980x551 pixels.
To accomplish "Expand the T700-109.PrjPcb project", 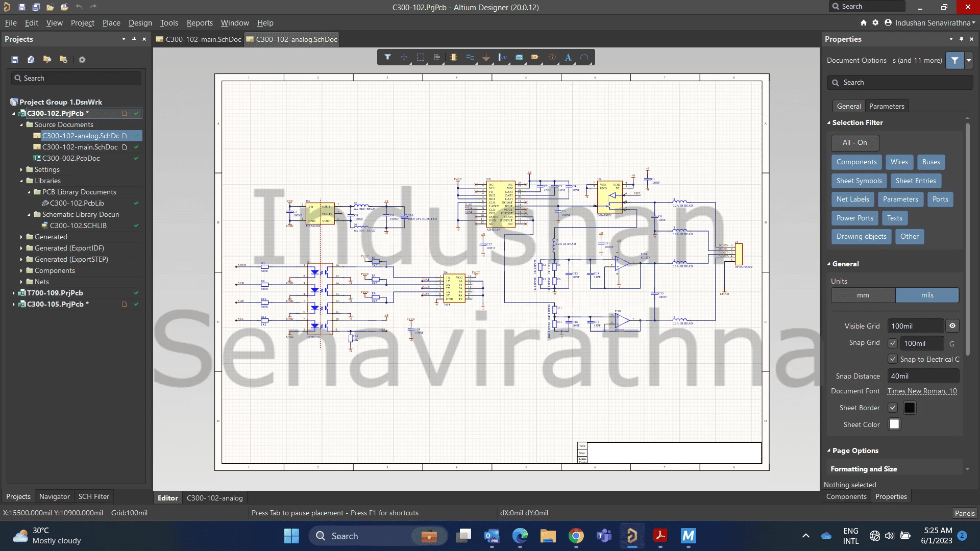I will [13, 293].
